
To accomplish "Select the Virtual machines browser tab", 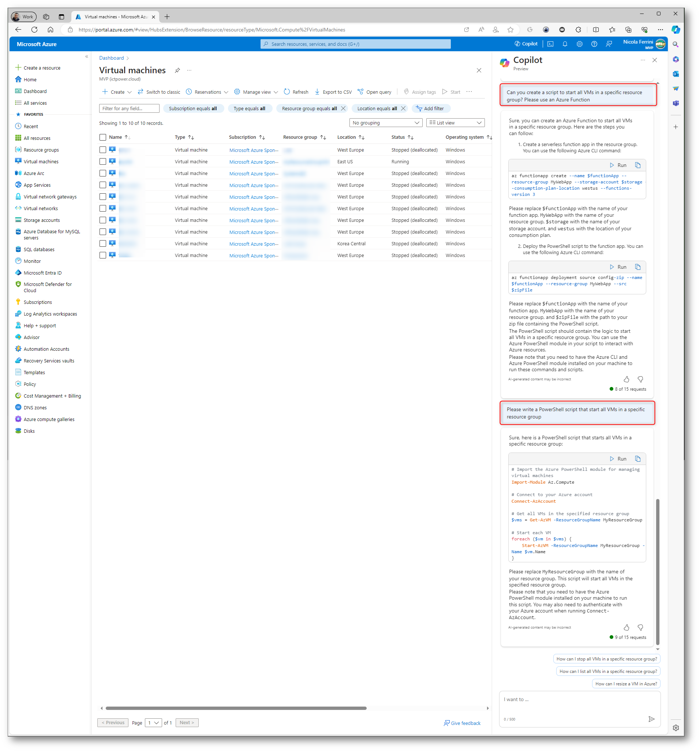I will (116, 16).
